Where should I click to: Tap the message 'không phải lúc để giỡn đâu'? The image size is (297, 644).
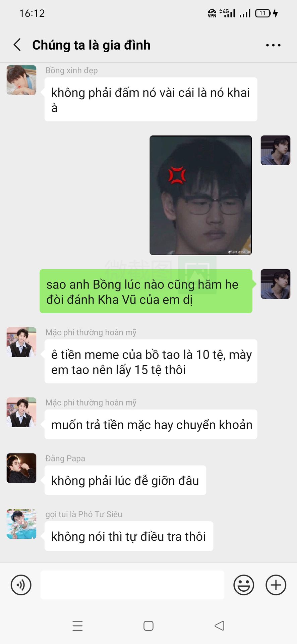tap(125, 480)
